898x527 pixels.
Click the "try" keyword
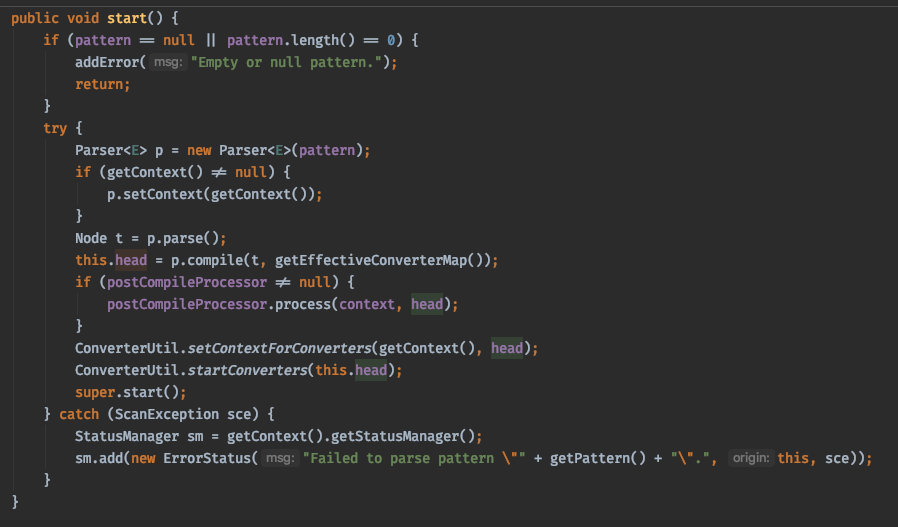(55, 128)
